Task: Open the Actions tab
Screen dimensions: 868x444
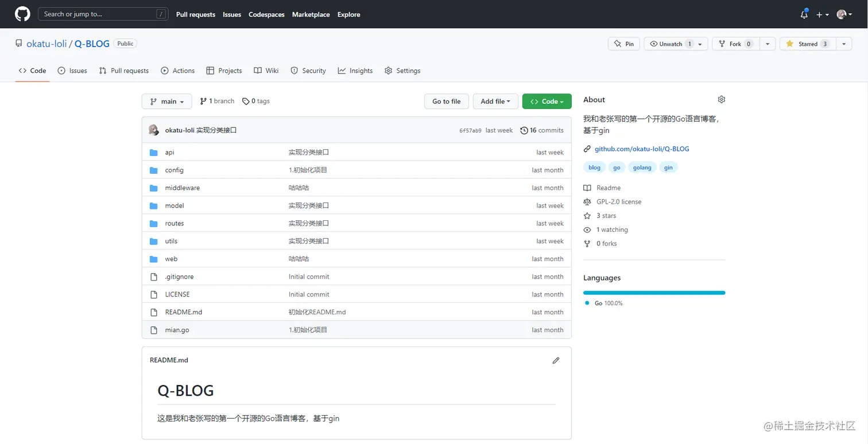Action: click(177, 71)
